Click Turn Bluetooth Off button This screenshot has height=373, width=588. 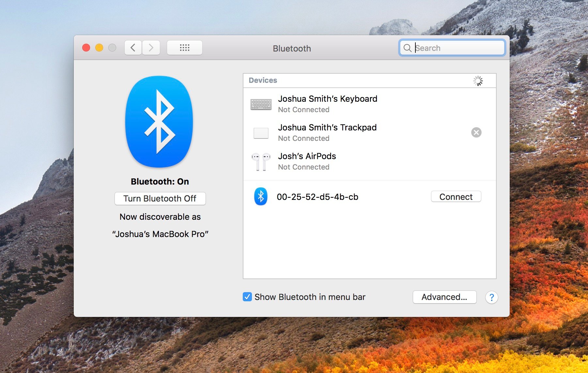point(160,199)
